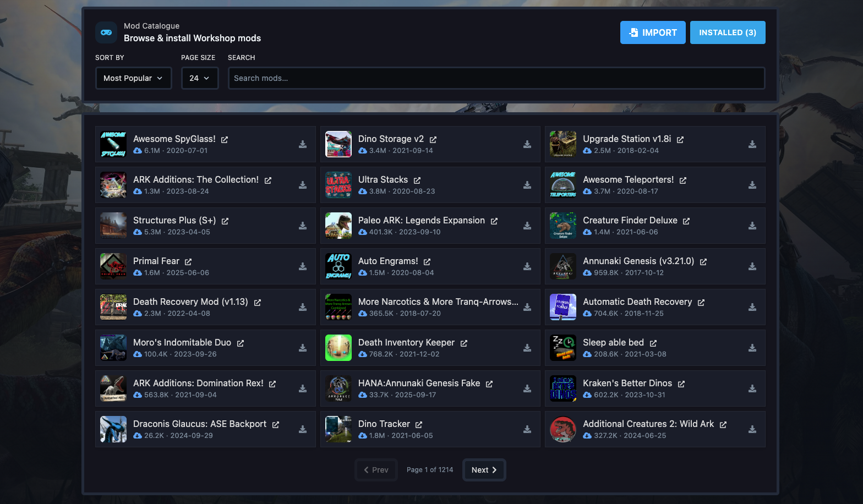Download the Sleep able bed mod
863x504 pixels.
(752, 348)
